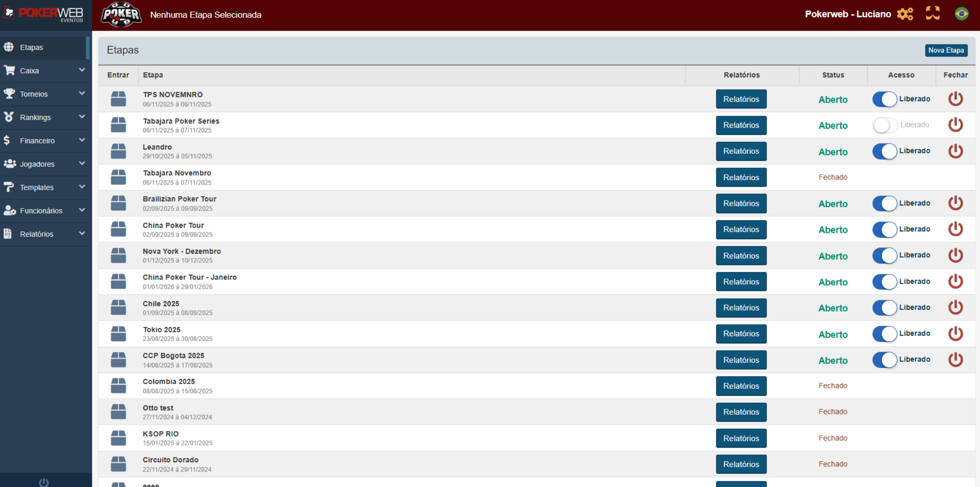Click the fullscreen icon in the header
980x487 pixels.
coord(933,13)
